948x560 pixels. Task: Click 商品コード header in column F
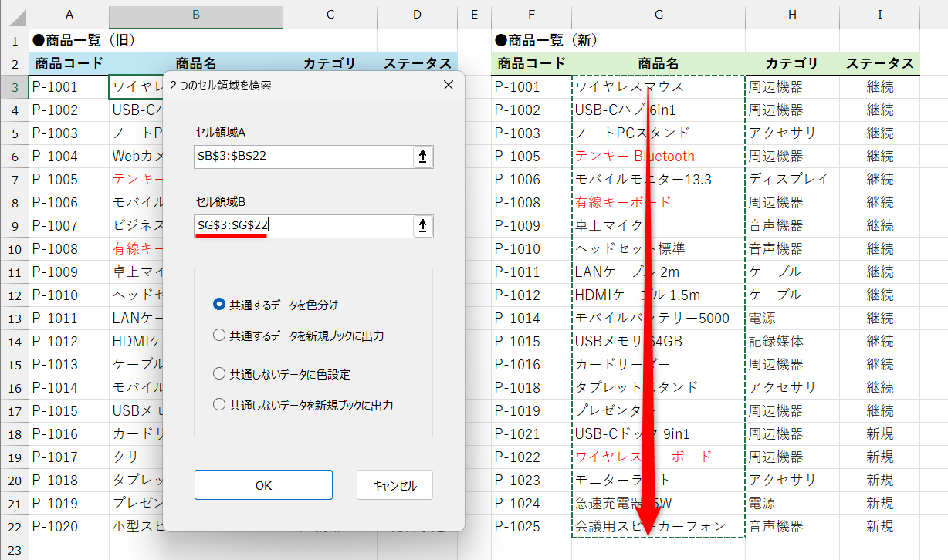(531, 63)
